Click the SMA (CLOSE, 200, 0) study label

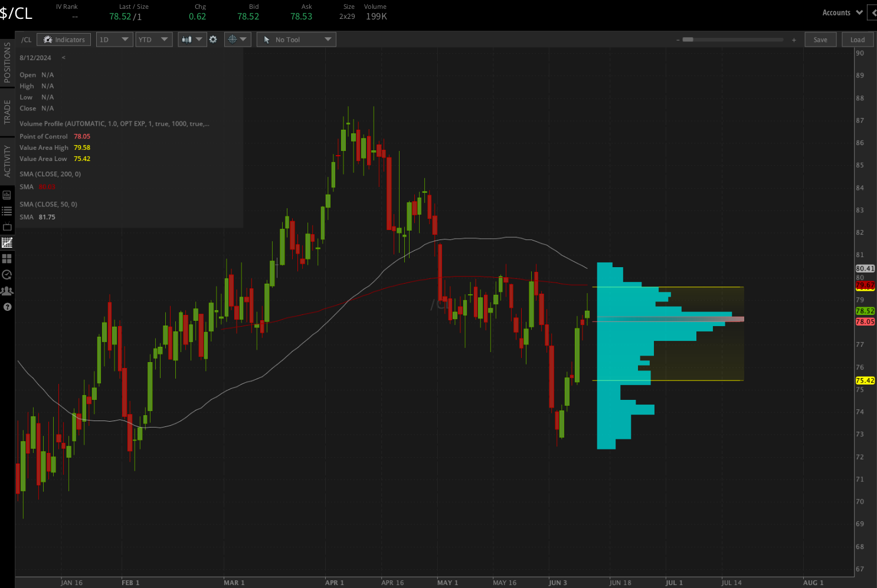pyautogui.click(x=50, y=174)
